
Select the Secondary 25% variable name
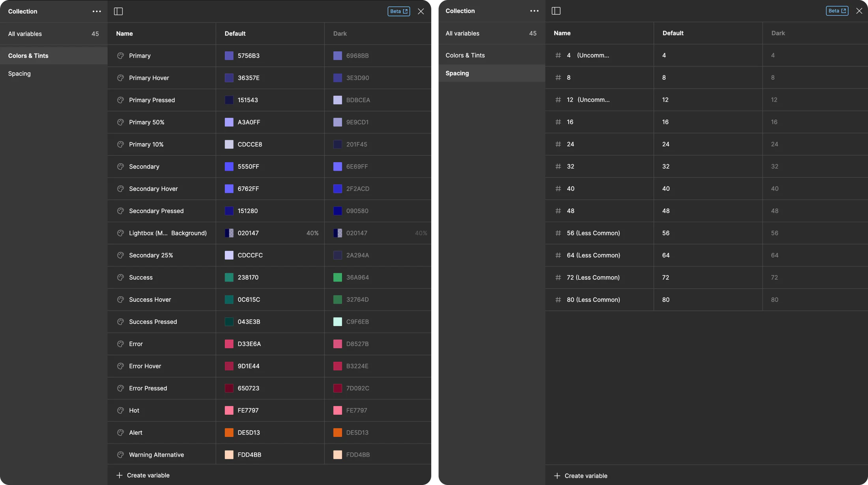[151, 255]
